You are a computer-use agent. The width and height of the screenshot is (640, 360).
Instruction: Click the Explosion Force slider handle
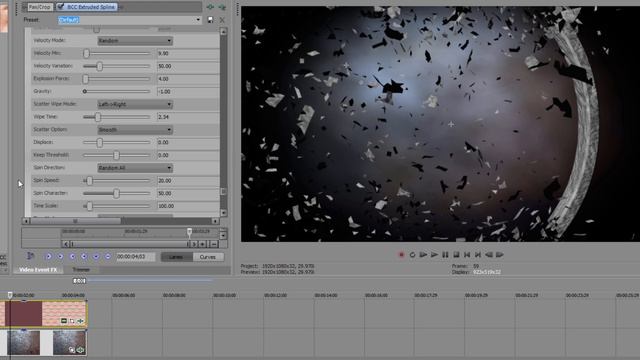click(x=86, y=78)
